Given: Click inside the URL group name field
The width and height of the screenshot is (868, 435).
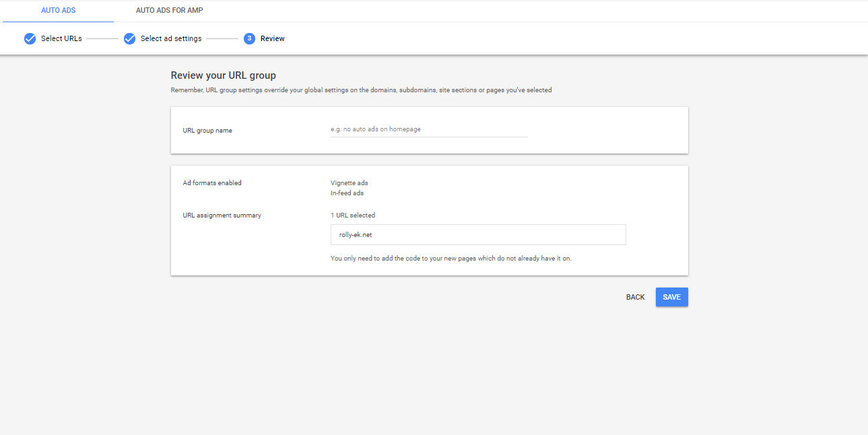Looking at the screenshot, I should click(x=428, y=129).
